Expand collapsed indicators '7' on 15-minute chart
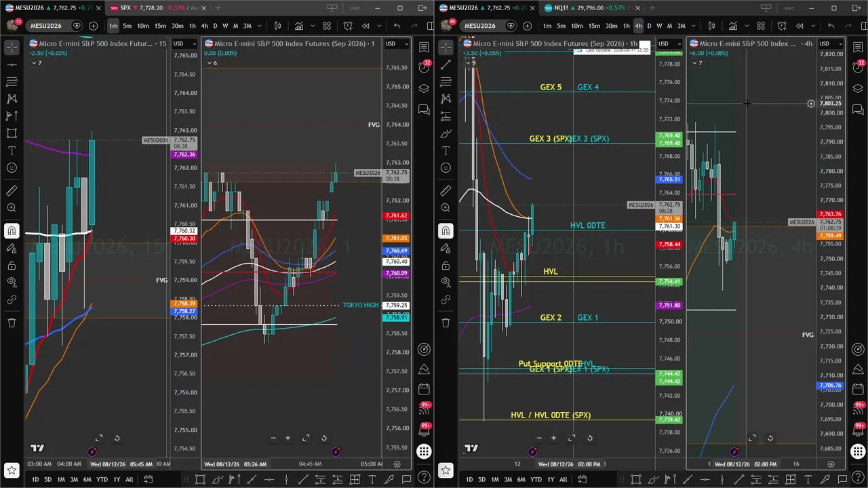 click(37, 63)
